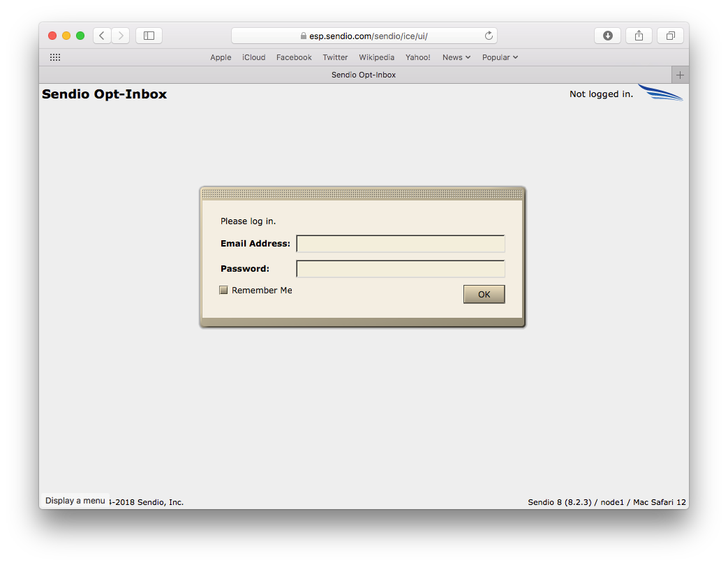Click the Sendio swoosh logo
The width and height of the screenshot is (728, 565).
[x=660, y=91]
